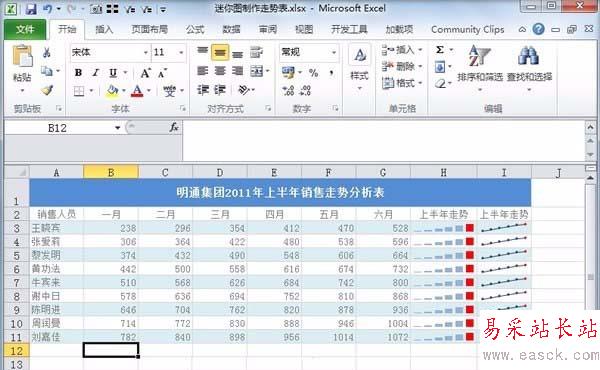Expand the Name Box dropdown arrow
The height and width of the screenshot is (370, 600).
(117, 128)
